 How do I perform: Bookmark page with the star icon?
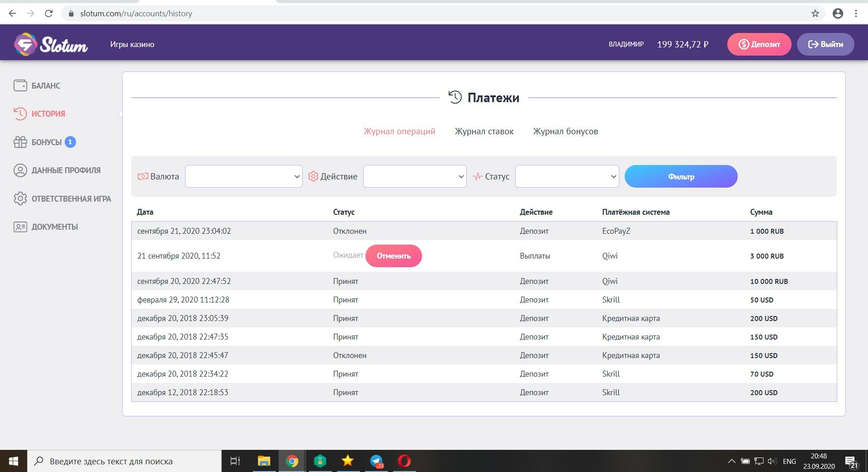815,14
